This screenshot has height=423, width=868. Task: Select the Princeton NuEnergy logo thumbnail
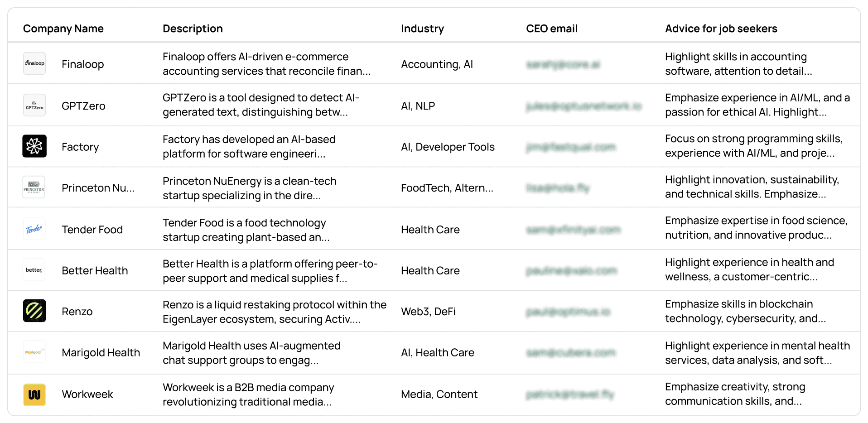point(34,187)
